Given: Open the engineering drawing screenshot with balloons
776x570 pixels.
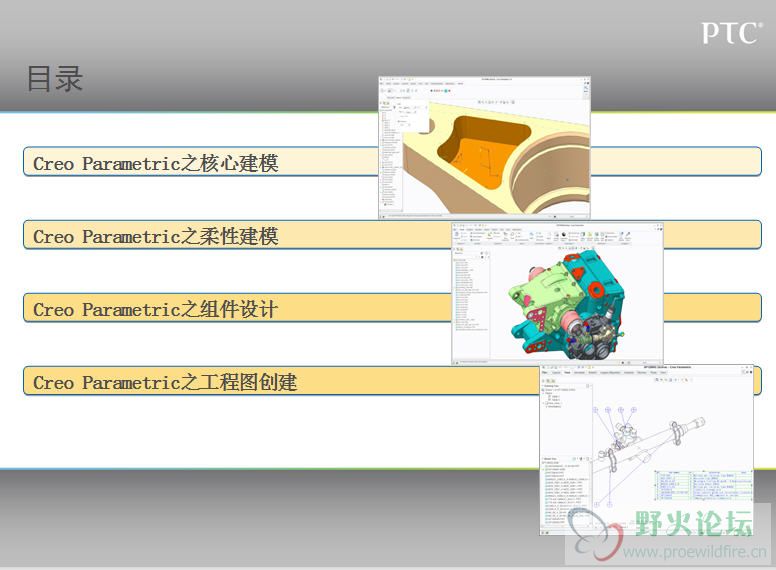Looking at the screenshot, I should click(x=646, y=450).
